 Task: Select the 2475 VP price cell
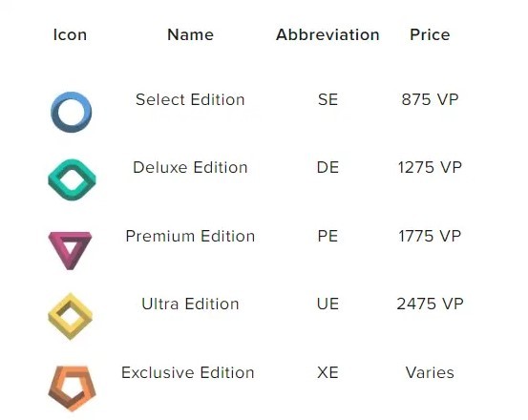pyautogui.click(x=430, y=304)
